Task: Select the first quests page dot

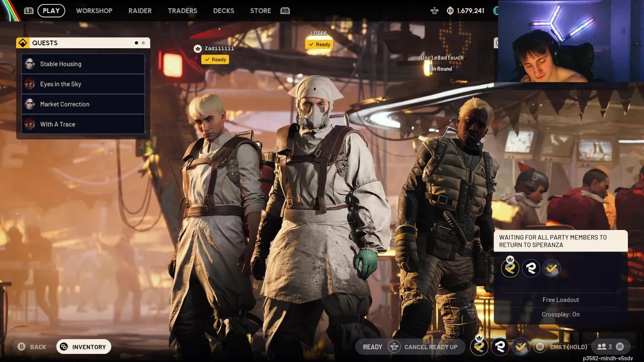Action: click(136, 43)
